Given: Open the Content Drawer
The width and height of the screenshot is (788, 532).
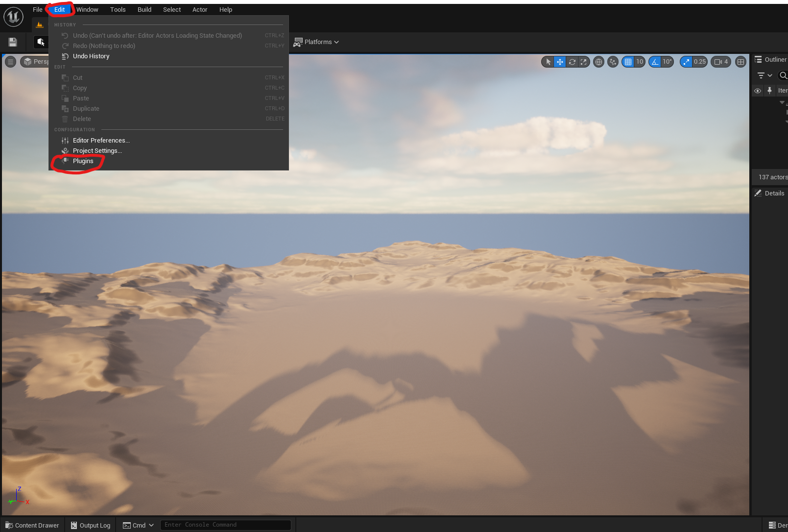Looking at the screenshot, I should coord(32,525).
